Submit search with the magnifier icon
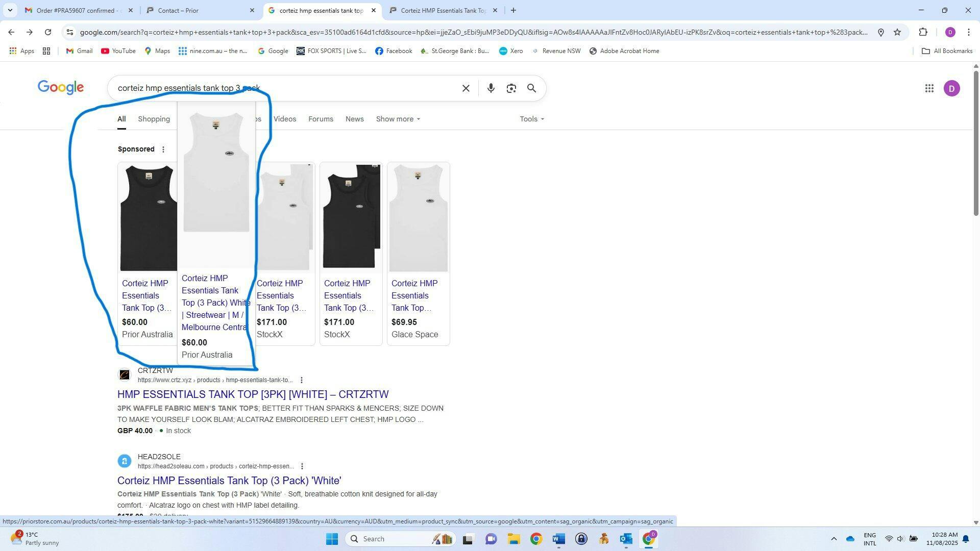The width and height of the screenshot is (980, 551). pos(531,88)
